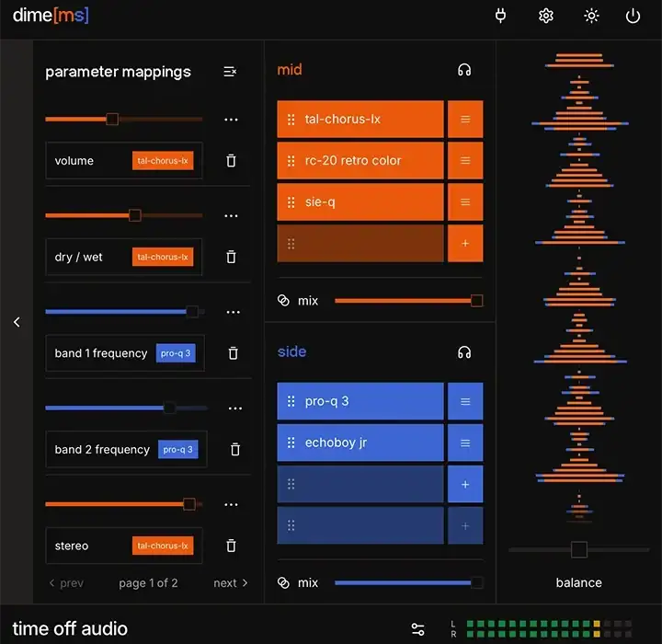Click the time off audio brand text

70,628
